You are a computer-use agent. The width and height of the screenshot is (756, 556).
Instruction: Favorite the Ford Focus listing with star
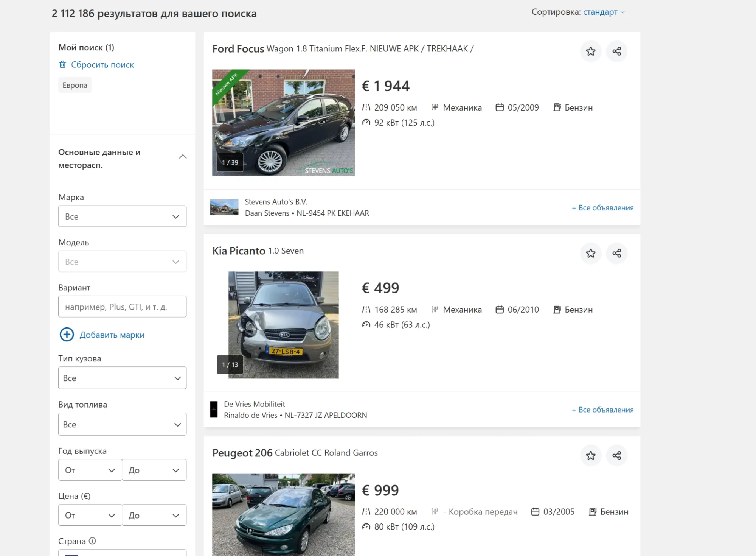coord(590,51)
